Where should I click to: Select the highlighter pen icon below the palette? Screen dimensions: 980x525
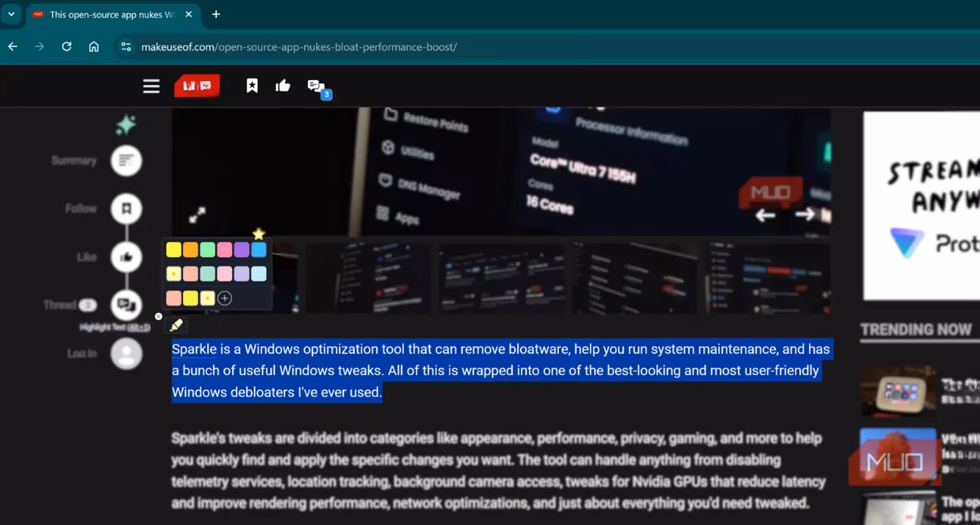(177, 325)
